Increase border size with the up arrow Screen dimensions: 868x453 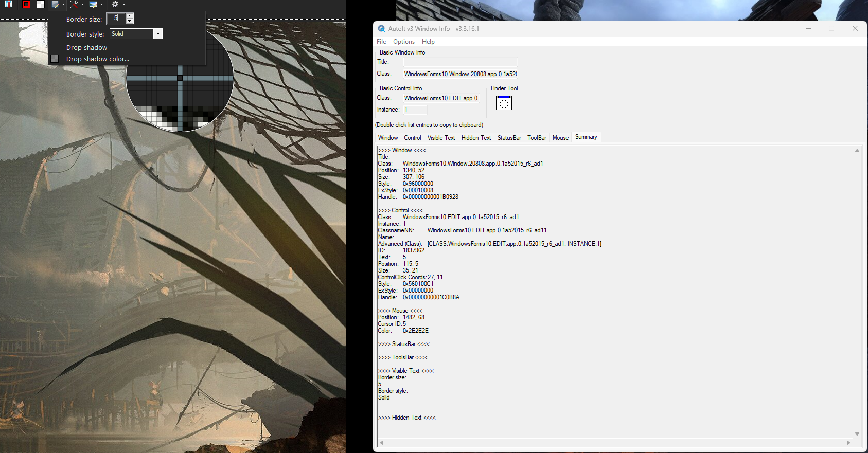[x=130, y=16]
